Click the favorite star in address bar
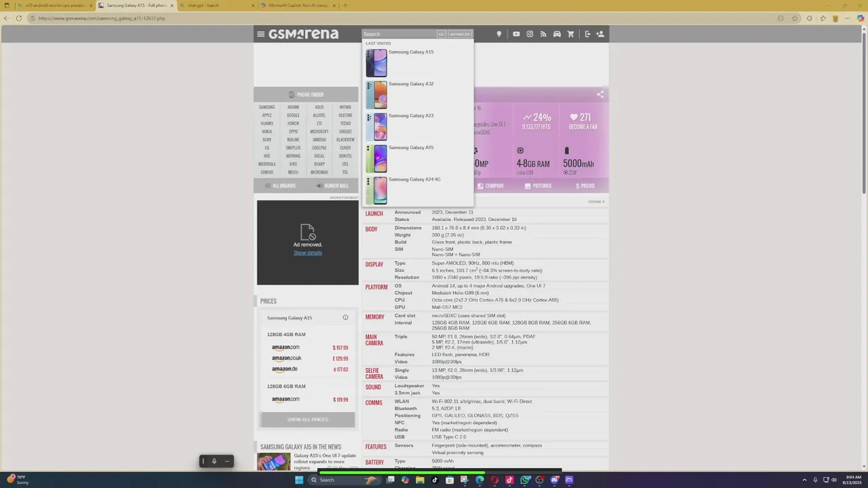The height and width of the screenshot is (488, 868). (x=795, y=18)
